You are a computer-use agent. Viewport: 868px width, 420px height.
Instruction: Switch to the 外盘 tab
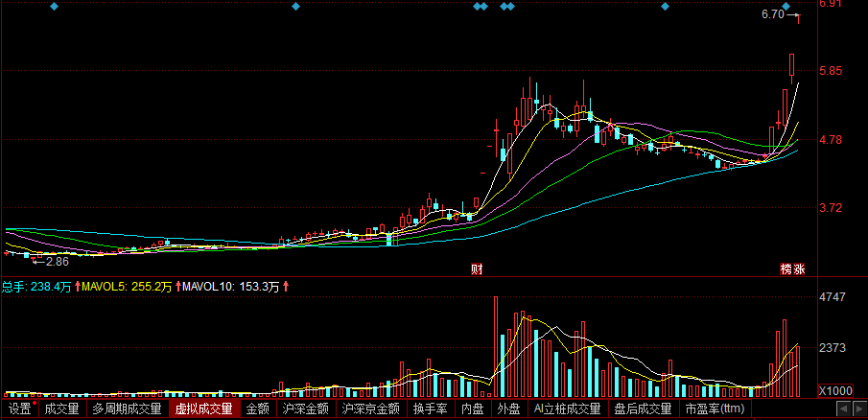click(x=508, y=409)
